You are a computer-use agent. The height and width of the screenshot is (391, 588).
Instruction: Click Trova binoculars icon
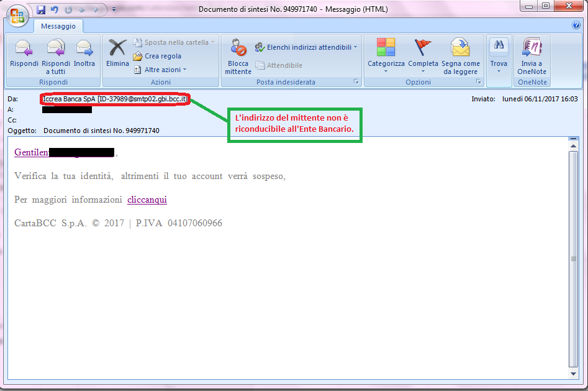point(499,45)
